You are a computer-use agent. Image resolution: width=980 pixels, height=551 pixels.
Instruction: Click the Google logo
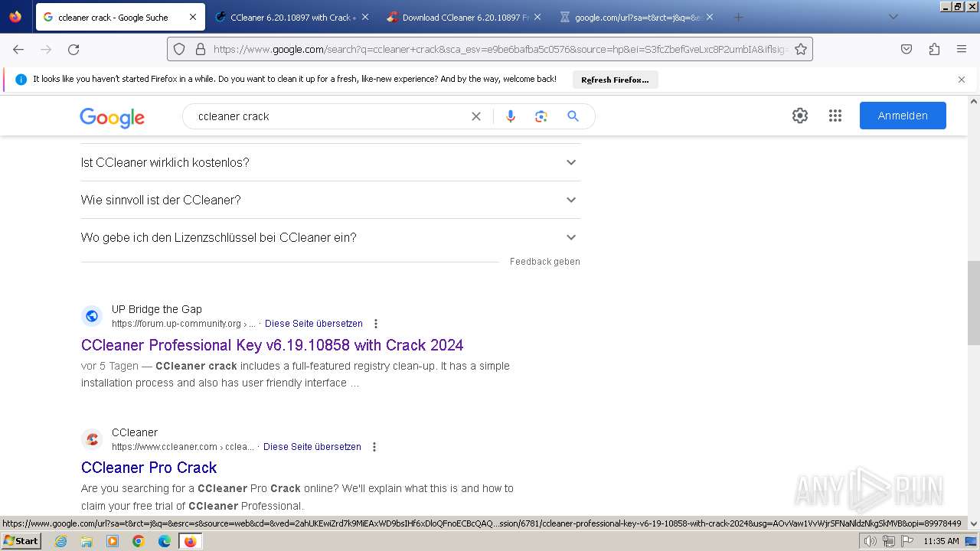pos(112,117)
